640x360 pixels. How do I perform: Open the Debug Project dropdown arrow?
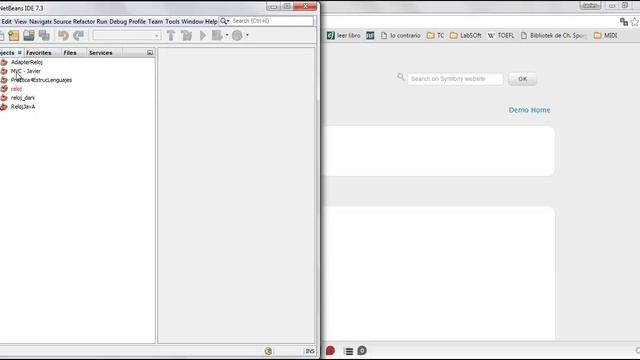click(227, 35)
